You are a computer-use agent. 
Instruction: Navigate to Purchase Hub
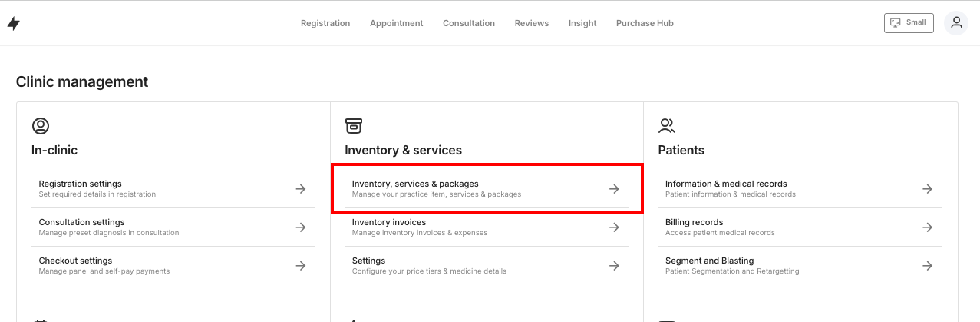(645, 23)
